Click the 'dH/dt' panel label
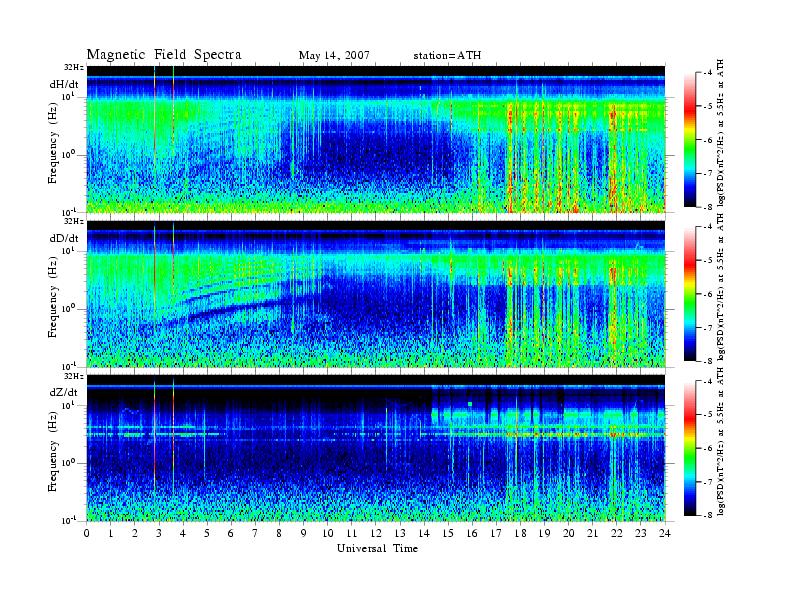Image resolution: width=792 pixels, height=612 pixels. pos(64,84)
